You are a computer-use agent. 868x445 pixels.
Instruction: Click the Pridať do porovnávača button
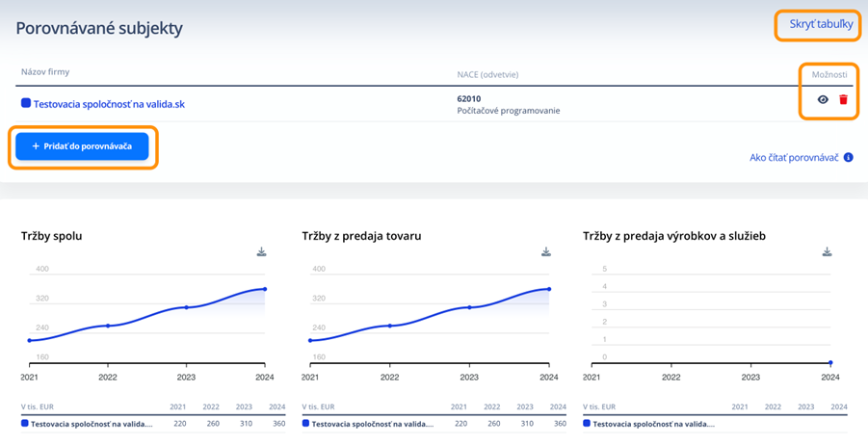(82, 146)
